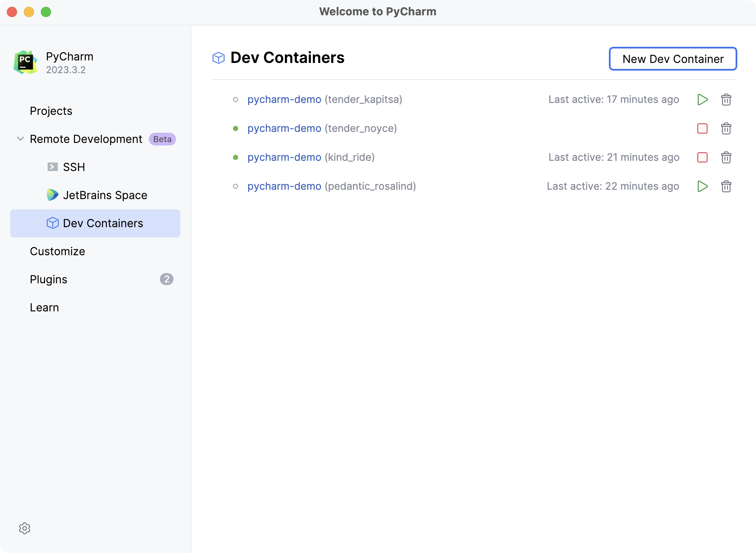
Task: Delete the tender_noyce dev container
Action: pyautogui.click(x=726, y=128)
